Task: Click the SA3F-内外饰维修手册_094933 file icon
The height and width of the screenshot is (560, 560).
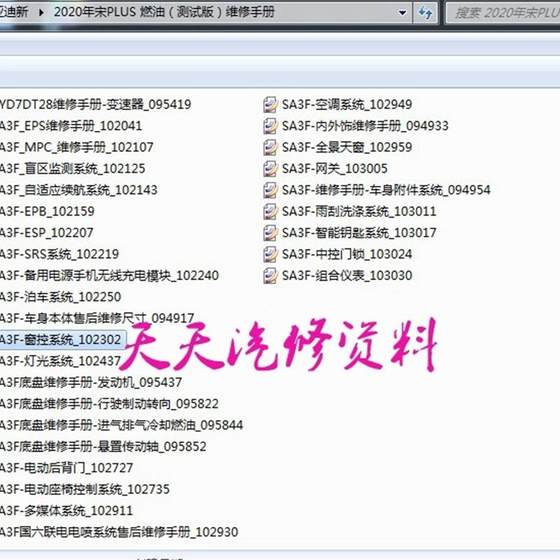Action: [x=270, y=126]
